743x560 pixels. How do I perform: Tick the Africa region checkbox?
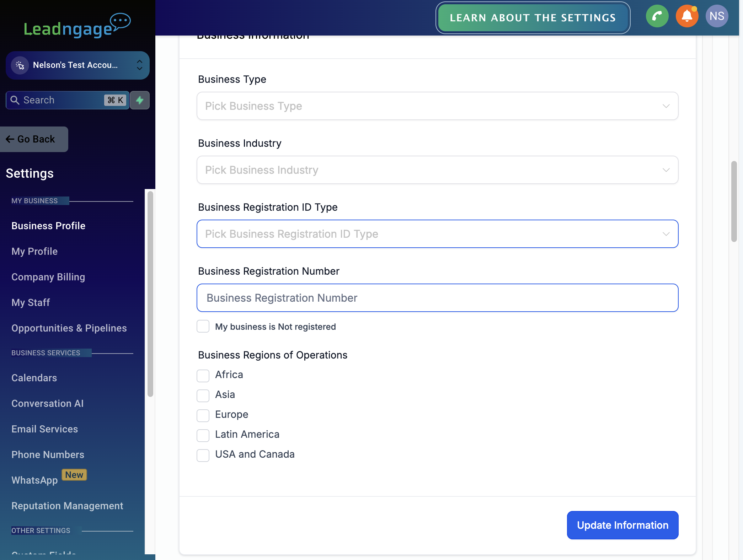tap(203, 376)
